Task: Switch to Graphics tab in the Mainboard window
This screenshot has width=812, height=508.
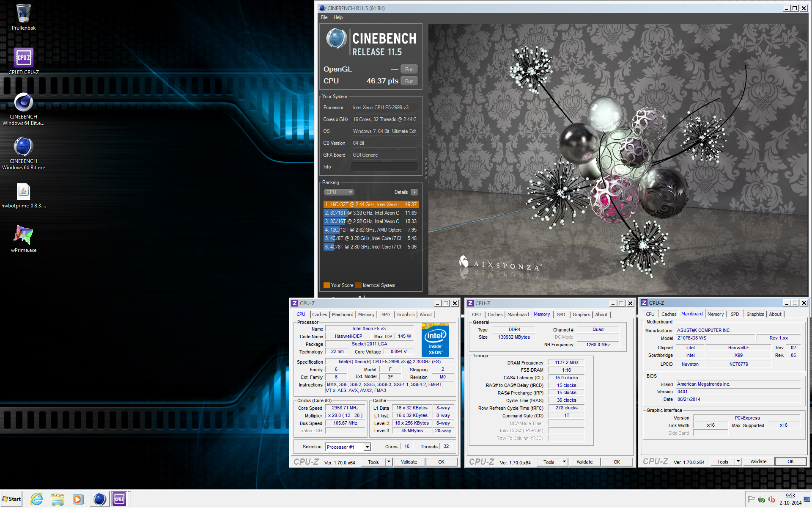Action: [755, 314]
